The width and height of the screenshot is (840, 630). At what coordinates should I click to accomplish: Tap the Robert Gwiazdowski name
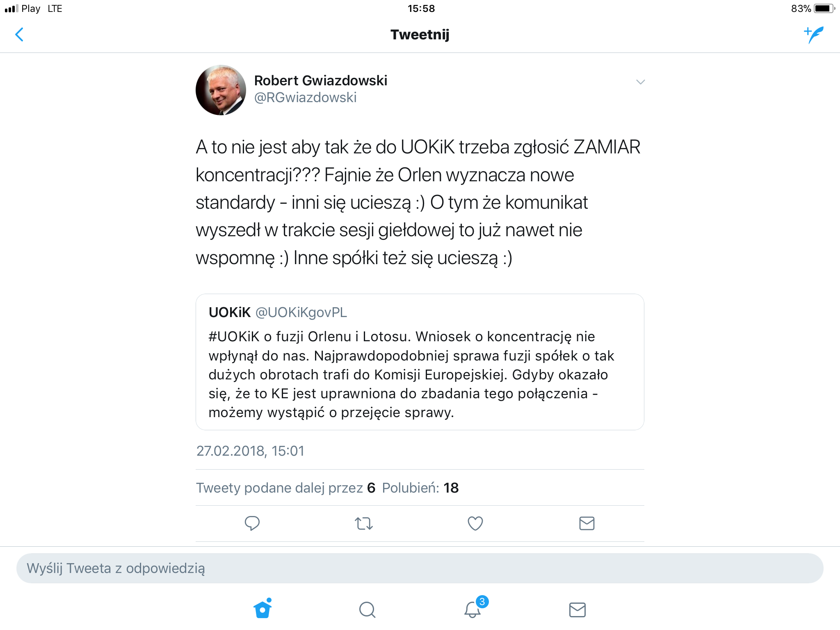click(321, 80)
